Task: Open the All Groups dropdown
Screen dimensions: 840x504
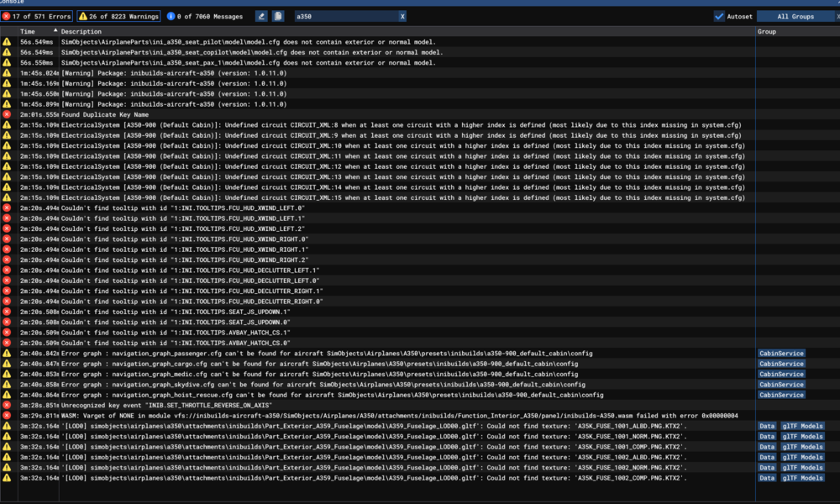Action: tap(795, 16)
